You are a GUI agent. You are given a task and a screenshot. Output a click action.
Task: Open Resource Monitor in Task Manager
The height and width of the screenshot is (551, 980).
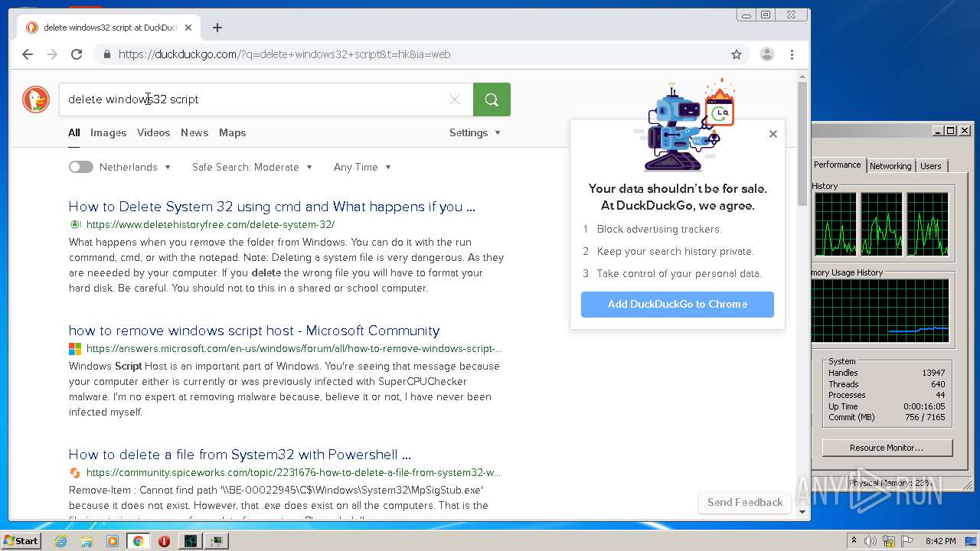coord(887,448)
